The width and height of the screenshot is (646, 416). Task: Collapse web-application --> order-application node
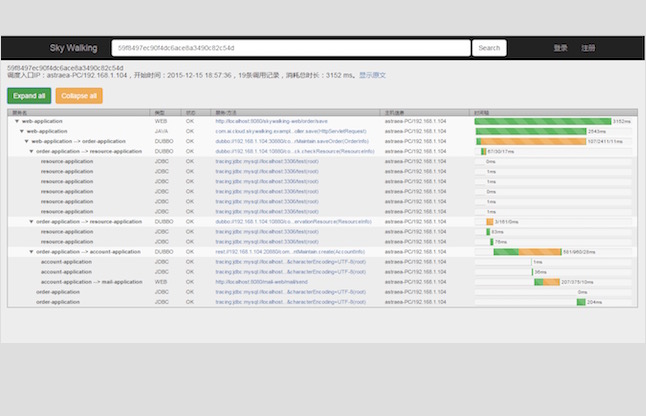pos(27,141)
